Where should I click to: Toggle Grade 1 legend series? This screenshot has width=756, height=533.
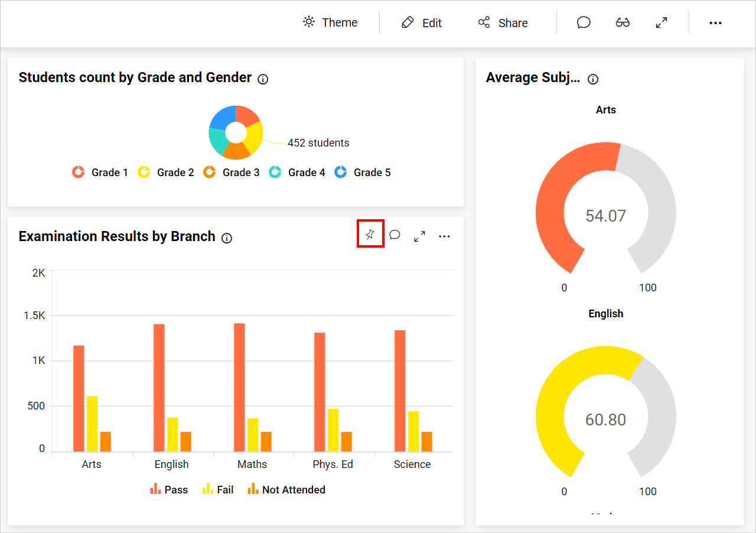[100, 173]
